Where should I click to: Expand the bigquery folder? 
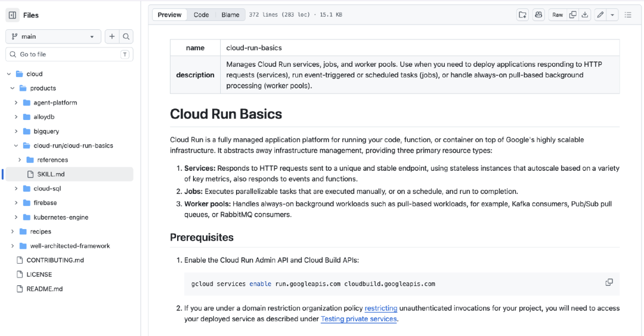[x=16, y=131]
